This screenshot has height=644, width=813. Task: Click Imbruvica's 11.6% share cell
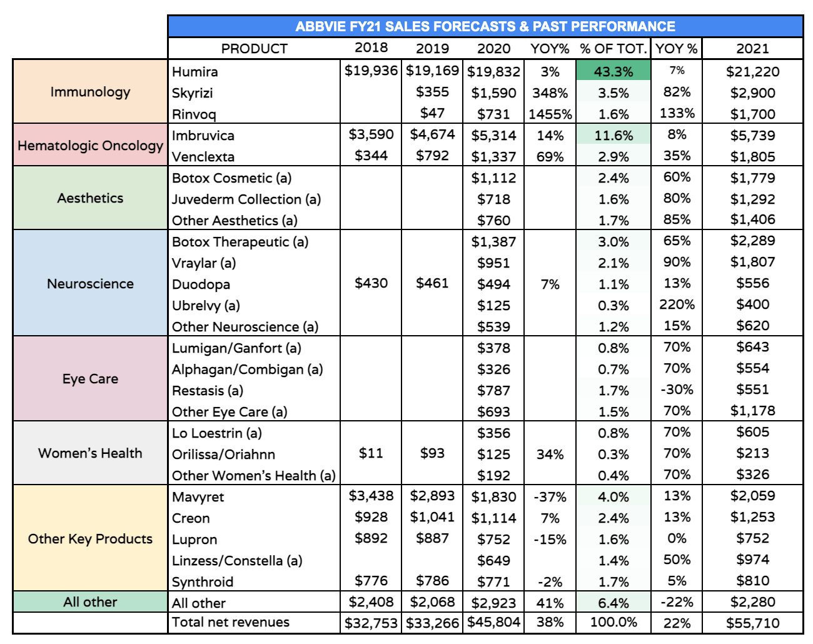pyautogui.click(x=613, y=135)
